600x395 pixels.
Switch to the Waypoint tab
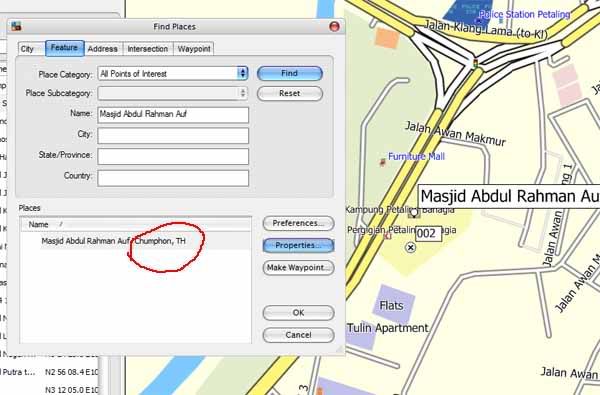pyautogui.click(x=194, y=49)
